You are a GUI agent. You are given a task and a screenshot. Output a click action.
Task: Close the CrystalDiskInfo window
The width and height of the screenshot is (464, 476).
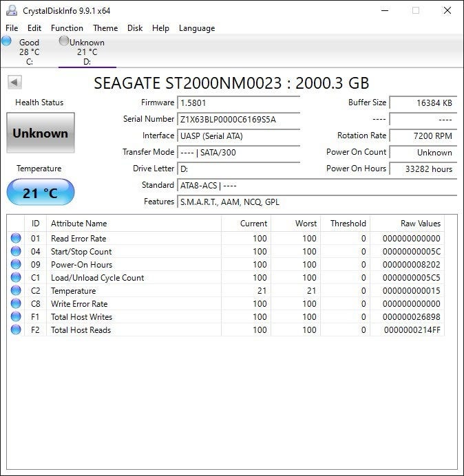point(447,10)
